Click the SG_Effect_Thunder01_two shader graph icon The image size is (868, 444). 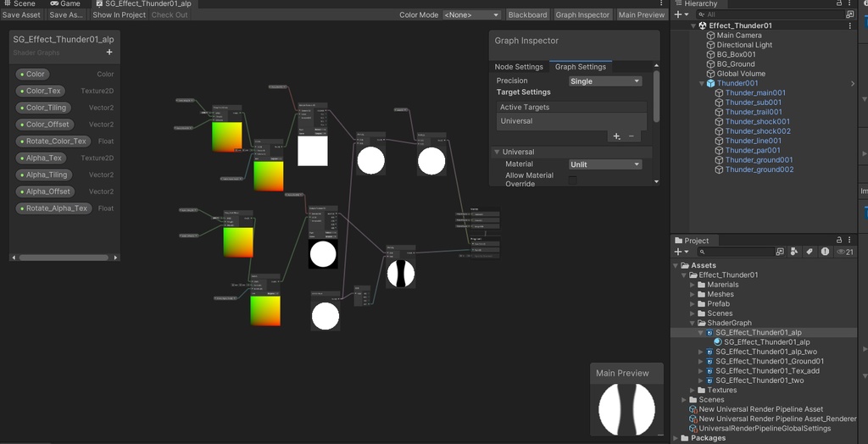tap(709, 380)
